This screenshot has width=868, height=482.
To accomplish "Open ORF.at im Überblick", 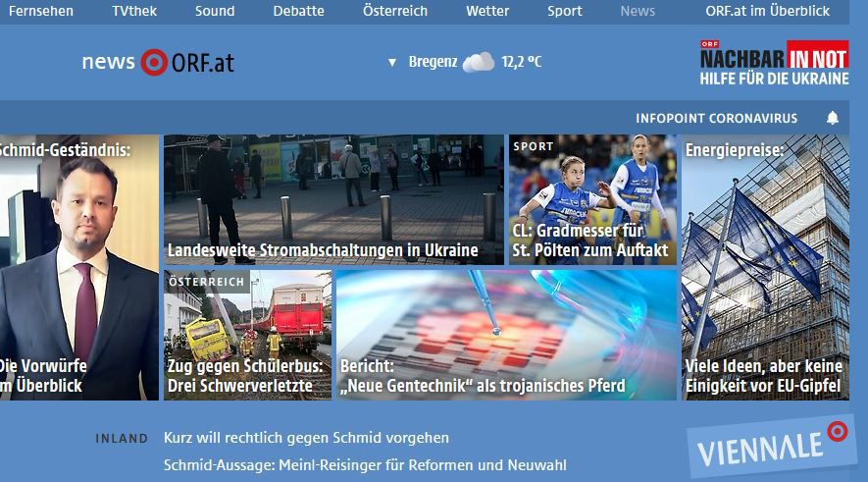I will (767, 11).
